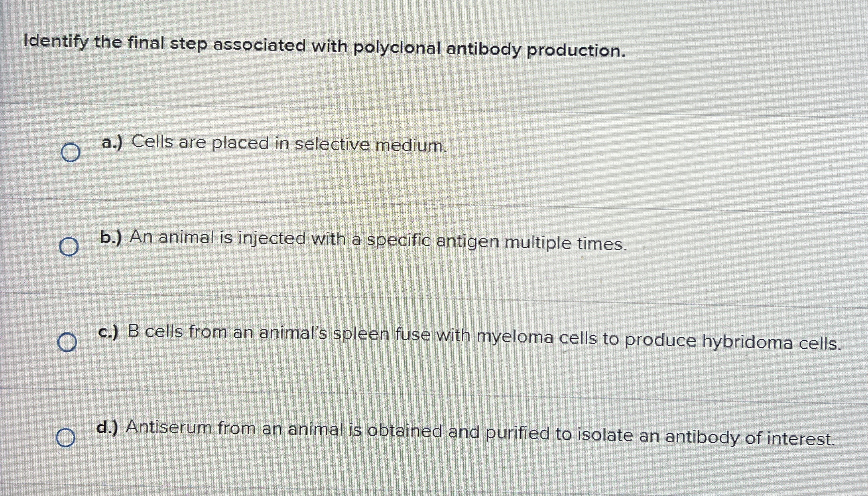Click the bold 'a.)' option letter
The image size is (868, 496).
112,142
